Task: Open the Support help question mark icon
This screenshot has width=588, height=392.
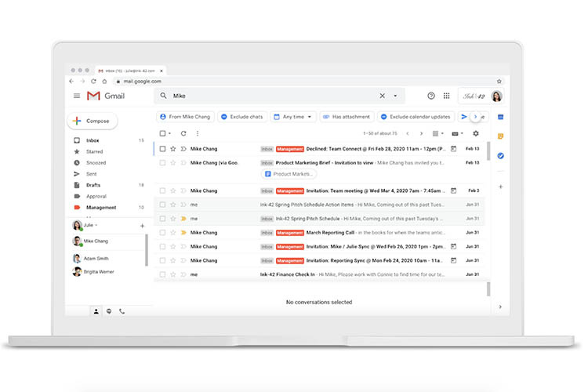Action: coord(430,96)
